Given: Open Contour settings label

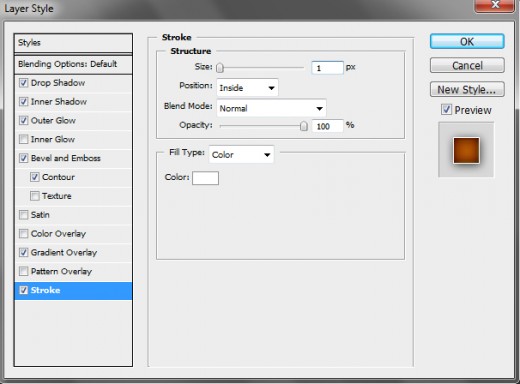Looking at the screenshot, I should click(x=58, y=177).
